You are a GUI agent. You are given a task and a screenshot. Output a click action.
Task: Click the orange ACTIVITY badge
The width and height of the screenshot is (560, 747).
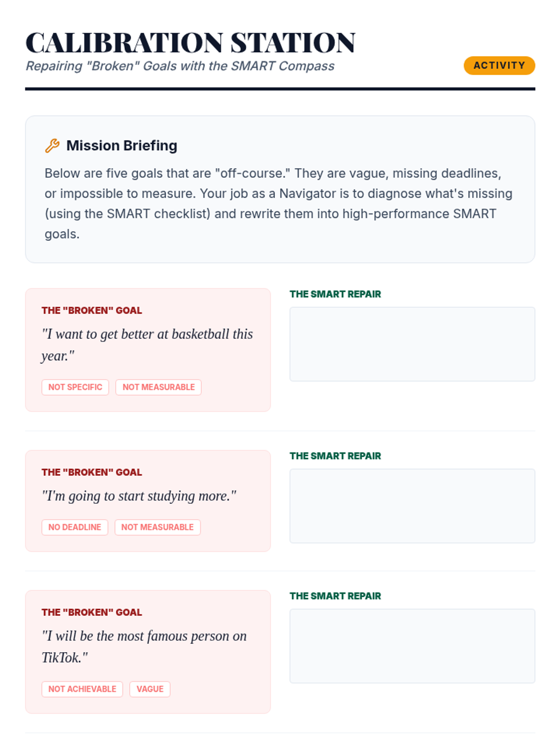[499, 65]
